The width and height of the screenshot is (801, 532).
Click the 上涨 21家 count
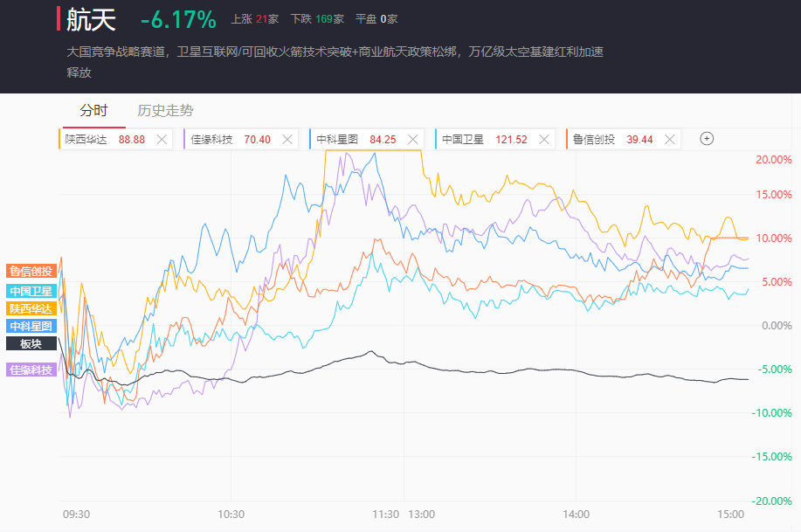coord(254,18)
